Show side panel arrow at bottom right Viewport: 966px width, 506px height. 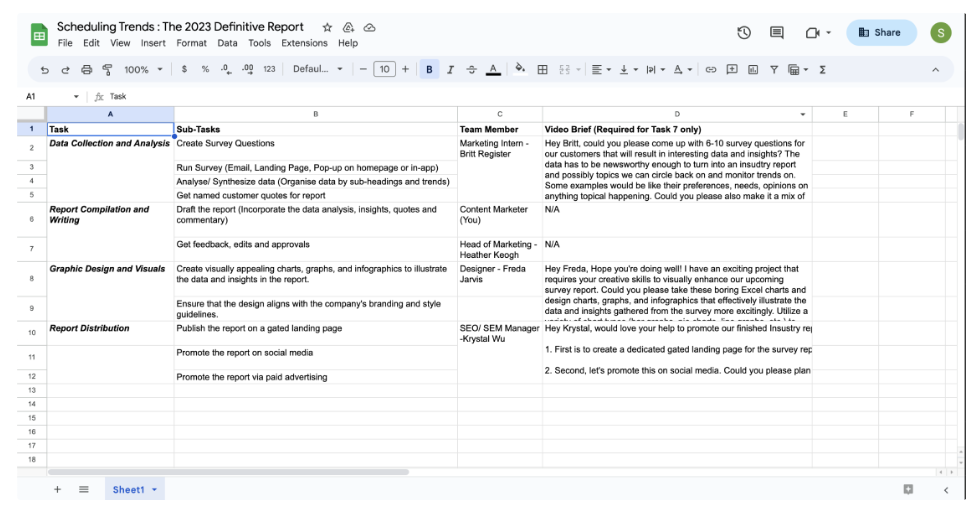(x=946, y=490)
